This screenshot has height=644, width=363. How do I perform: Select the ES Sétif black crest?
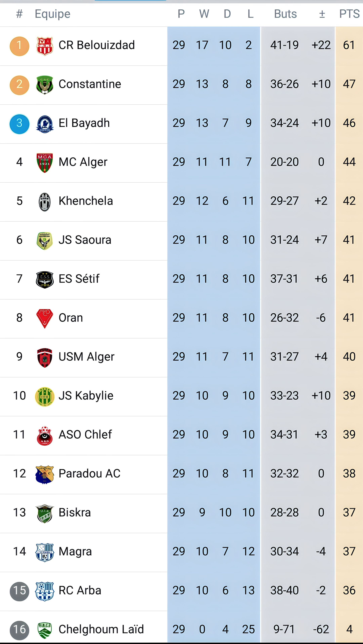(x=45, y=280)
